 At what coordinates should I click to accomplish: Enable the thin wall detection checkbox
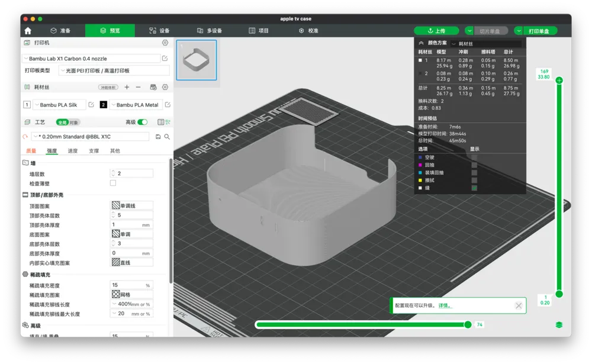coord(113,183)
